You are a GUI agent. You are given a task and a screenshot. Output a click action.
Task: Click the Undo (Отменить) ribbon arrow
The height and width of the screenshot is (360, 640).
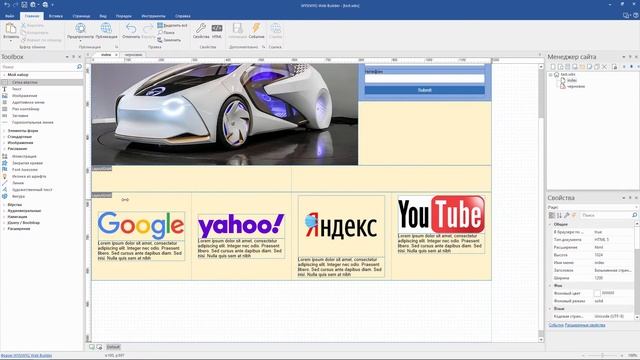coord(131,28)
